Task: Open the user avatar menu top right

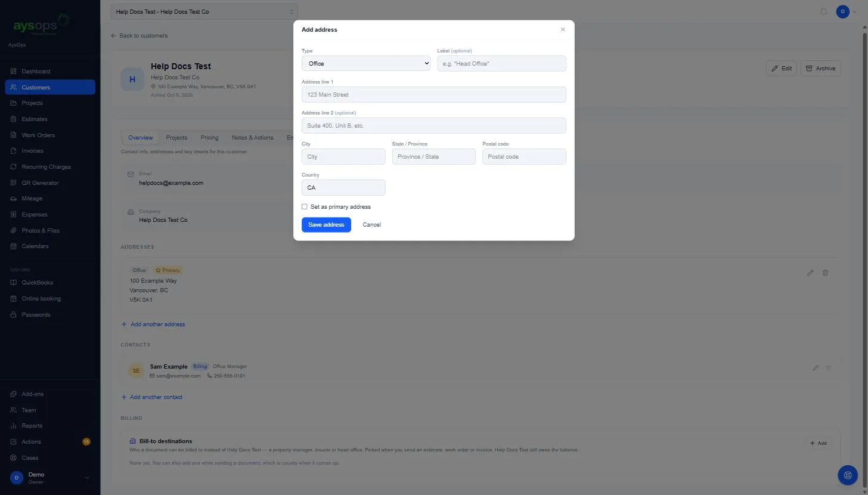Action: (x=847, y=11)
